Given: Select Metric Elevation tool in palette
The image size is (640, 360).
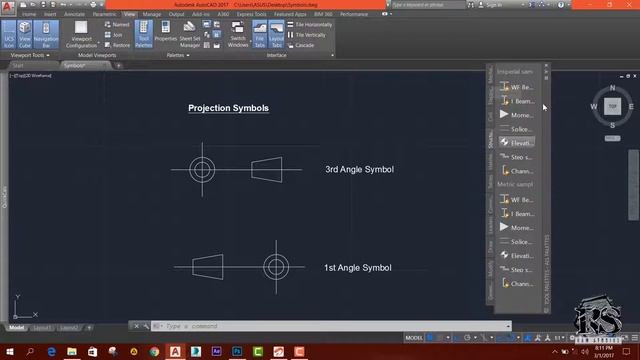Looking at the screenshot, I should (x=517, y=256).
